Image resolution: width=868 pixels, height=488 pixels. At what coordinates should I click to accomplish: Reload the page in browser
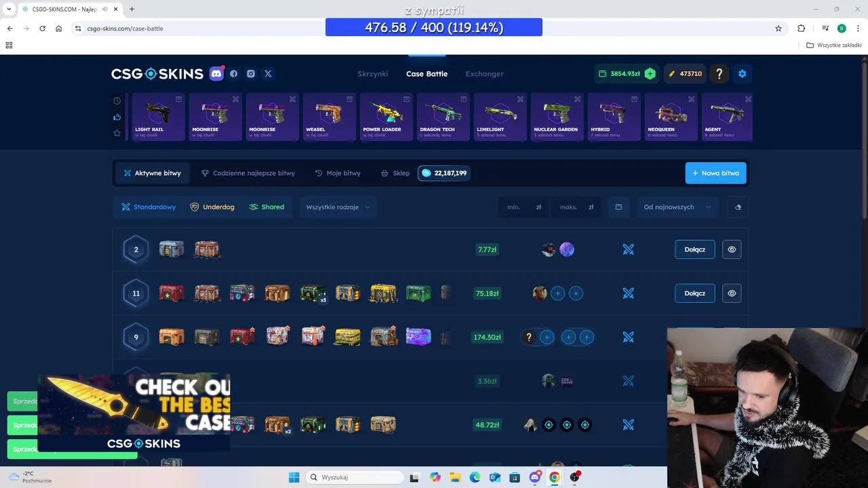[x=42, y=28]
